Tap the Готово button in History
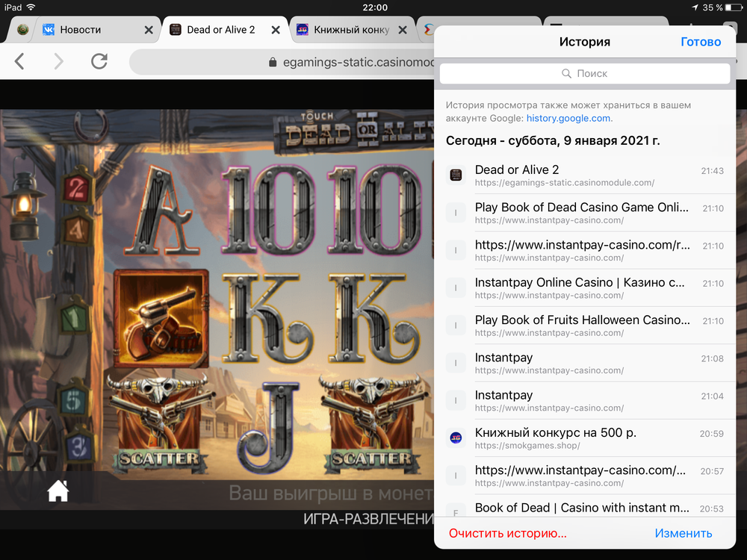Viewport: 747px width, 560px height. click(x=701, y=42)
